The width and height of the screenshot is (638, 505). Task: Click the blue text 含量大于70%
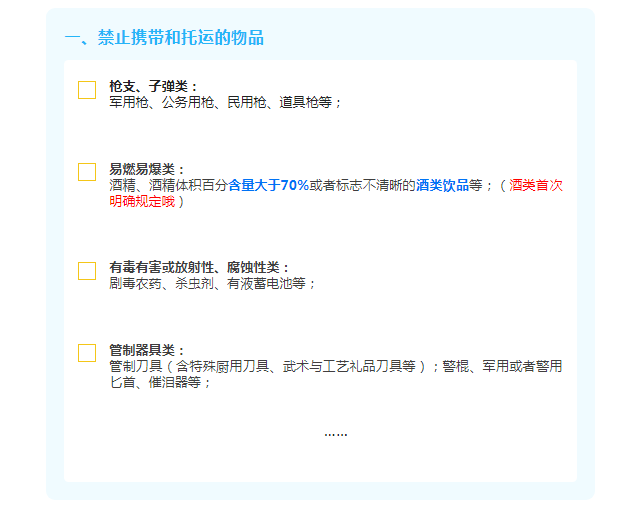click(x=268, y=186)
